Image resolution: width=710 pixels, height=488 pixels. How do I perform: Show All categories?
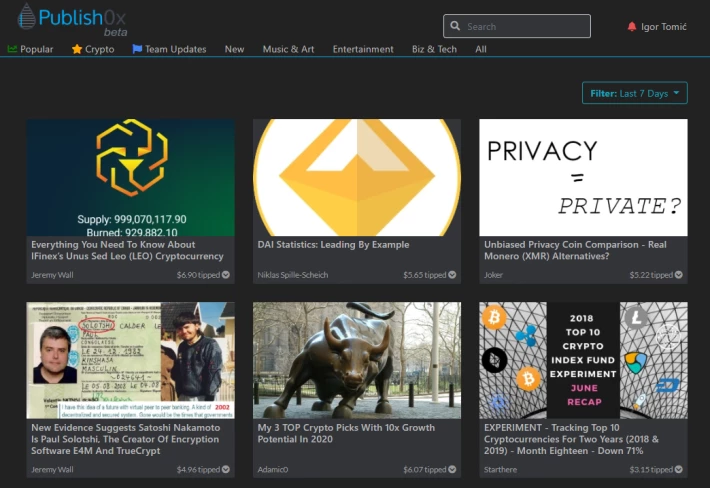tap(481, 49)
